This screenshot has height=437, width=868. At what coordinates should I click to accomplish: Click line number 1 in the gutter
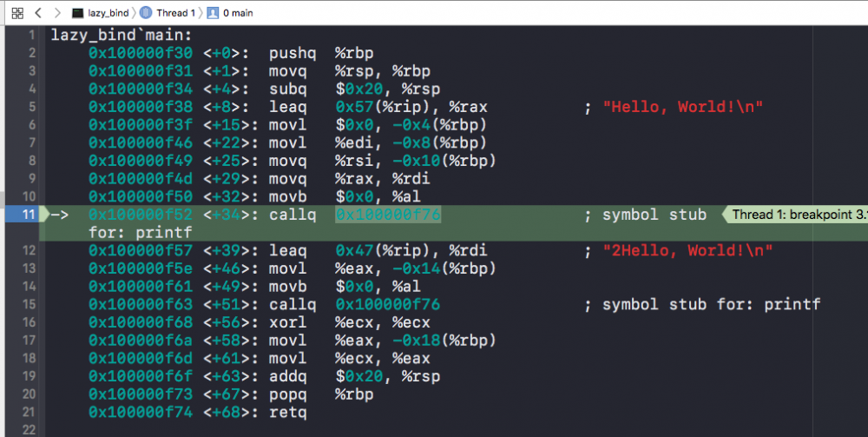coord(31,36)
